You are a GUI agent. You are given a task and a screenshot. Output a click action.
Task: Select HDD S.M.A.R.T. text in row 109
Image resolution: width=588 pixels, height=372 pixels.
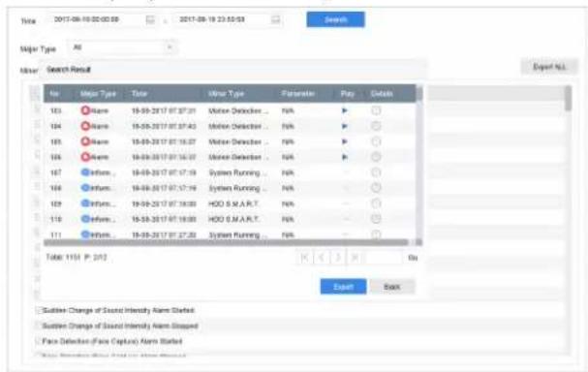[x=233, y=203]
